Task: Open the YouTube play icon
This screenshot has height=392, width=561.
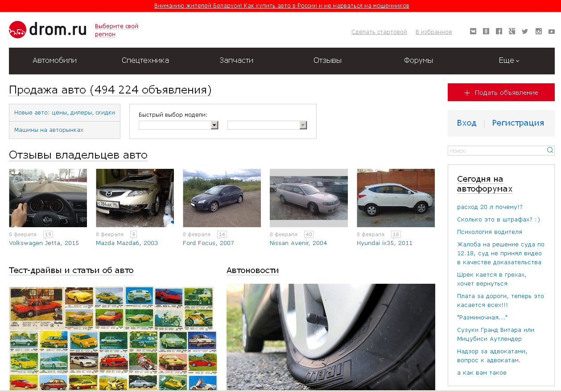Action: pos(552,32)
